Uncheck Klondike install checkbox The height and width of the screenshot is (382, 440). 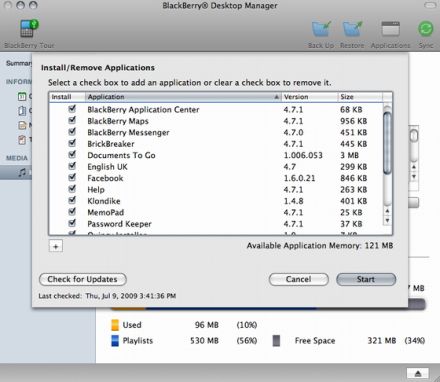pos(72,200)
